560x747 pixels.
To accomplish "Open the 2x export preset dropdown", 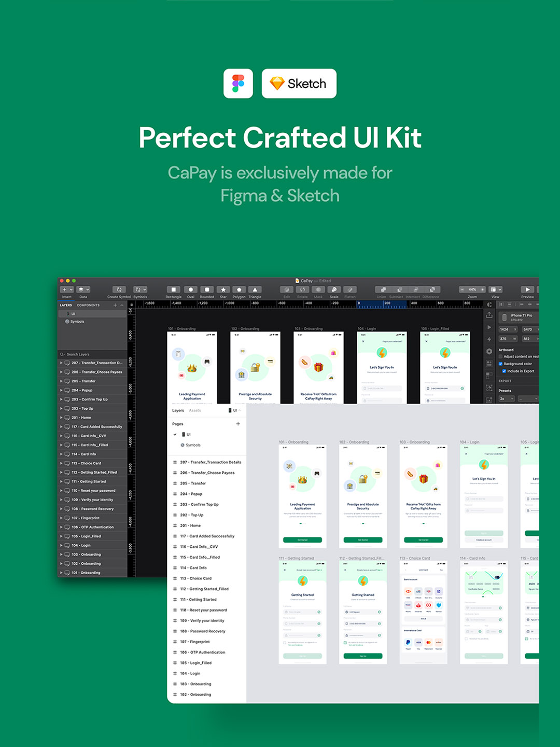I will tap(506, 398).
